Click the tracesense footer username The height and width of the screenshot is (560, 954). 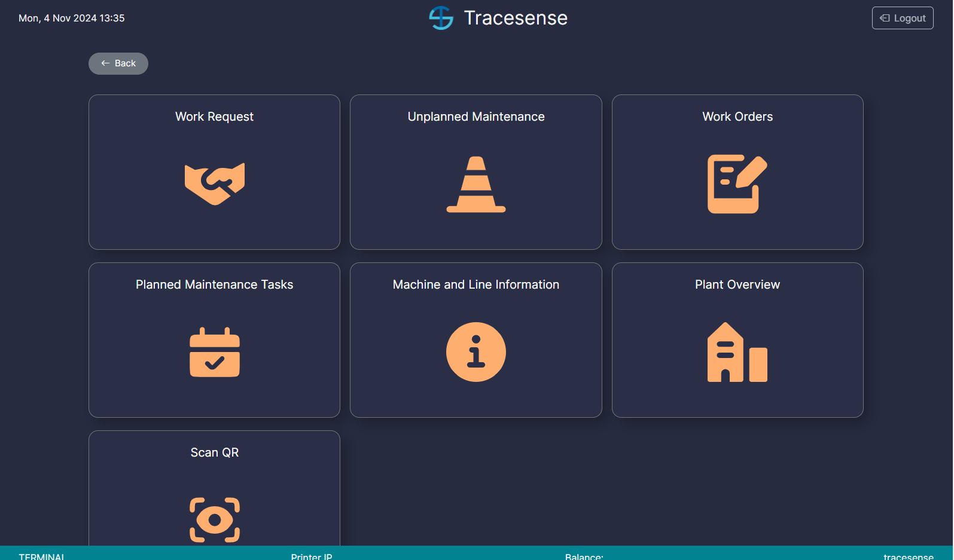click(909, 556)
